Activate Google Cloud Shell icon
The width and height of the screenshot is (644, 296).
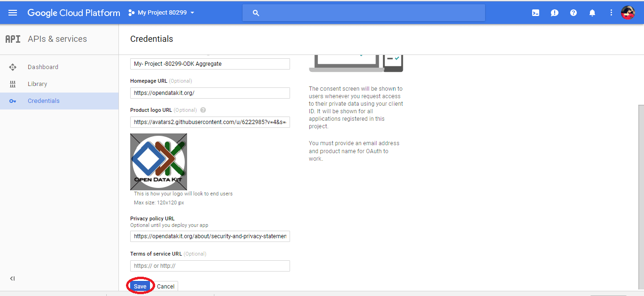point(535,13)
